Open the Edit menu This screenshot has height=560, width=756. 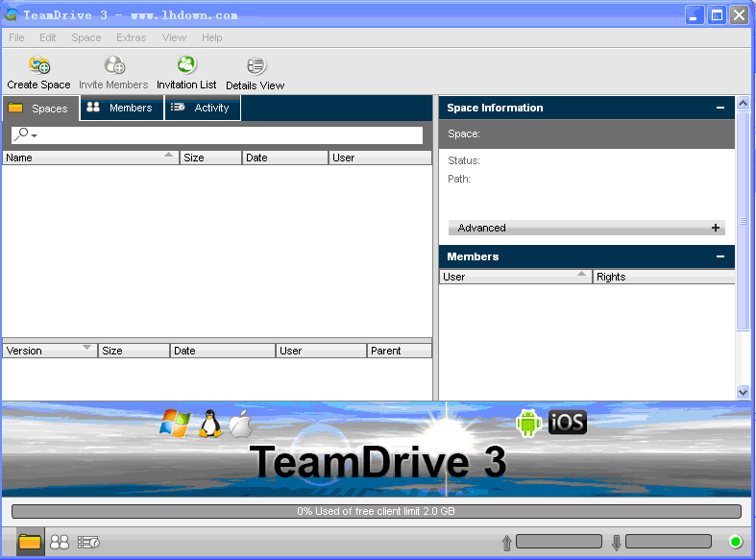[x=48, y=37]
